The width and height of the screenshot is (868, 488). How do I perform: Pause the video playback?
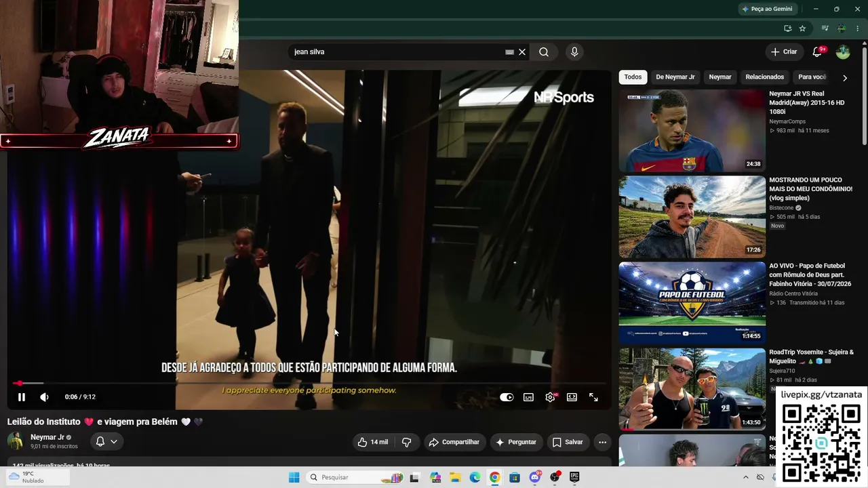click(x=21, y=397)
